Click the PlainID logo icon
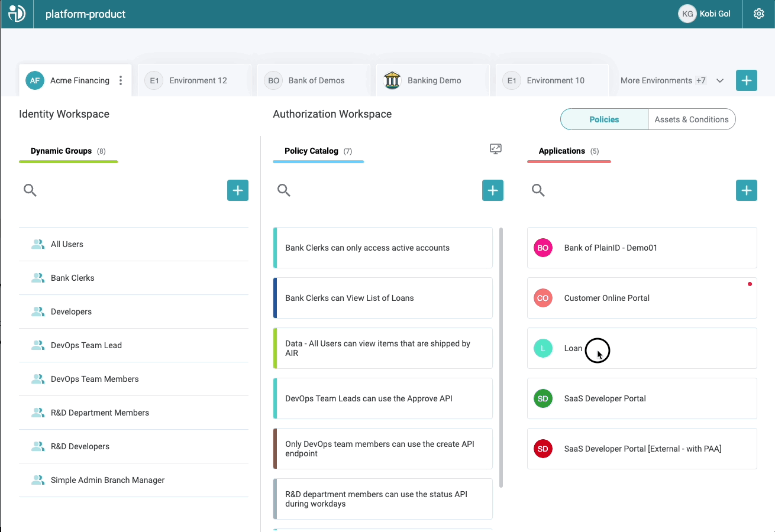This screenshot has width=775, height=532. [x=16, y=13]
